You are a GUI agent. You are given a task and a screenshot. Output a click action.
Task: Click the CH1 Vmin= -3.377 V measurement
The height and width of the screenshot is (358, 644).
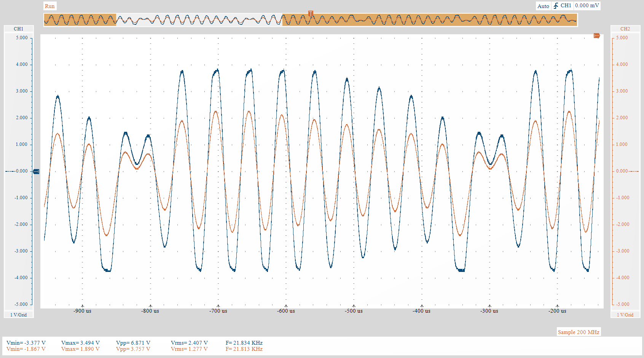[26, 343]
